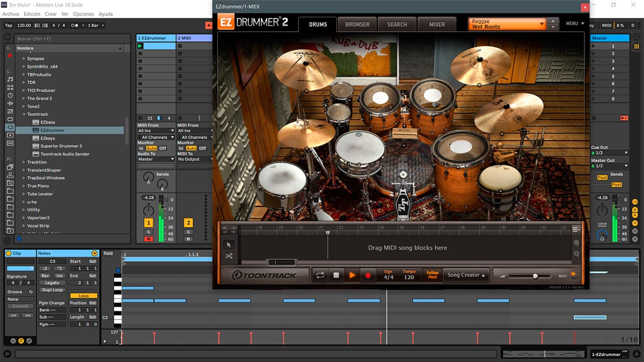Expand the Synapse folder in the browser
The image size is (644, 362).
pos(24,58)
